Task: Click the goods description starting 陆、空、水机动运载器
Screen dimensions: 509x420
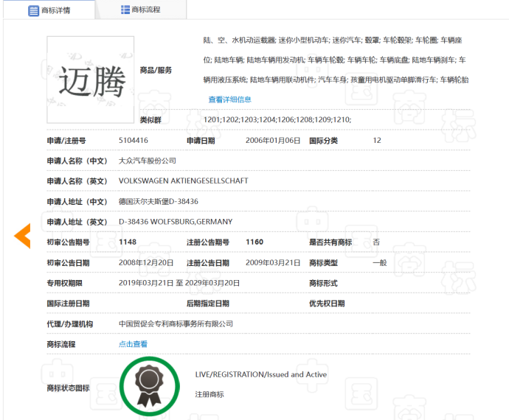Action: (x=336, y=60)
